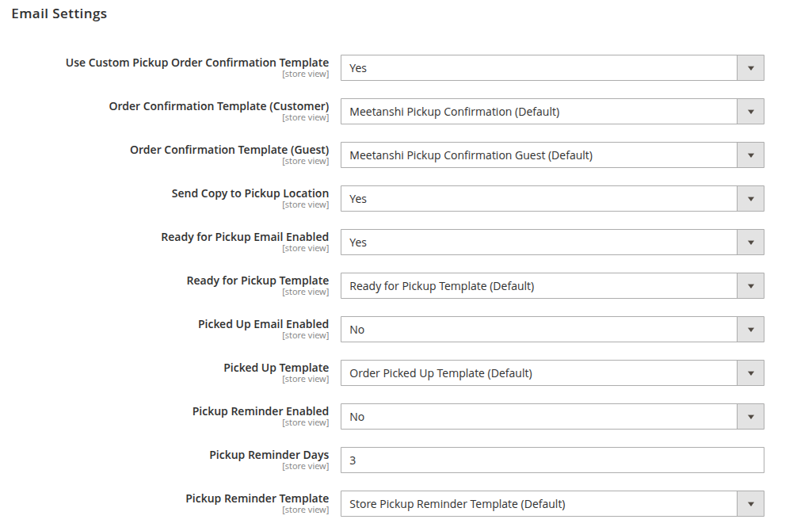The height and width of the screenshot is (527, 812).
Task: Click the Ready for Pickup Email Enabled label
Action: (245, 237)
